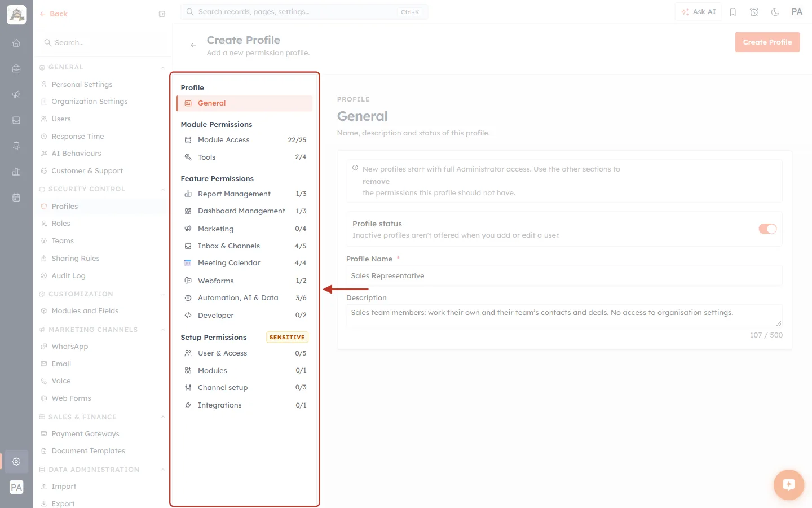Collapse the CUSTOMIZATION section chevron
The height and width of the screenshot is (508, 812).
163,294
